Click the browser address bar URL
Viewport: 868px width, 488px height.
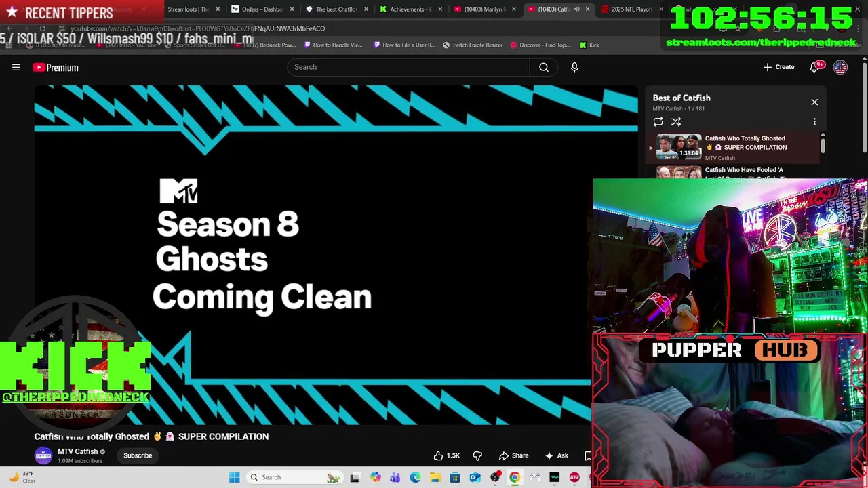198,28
